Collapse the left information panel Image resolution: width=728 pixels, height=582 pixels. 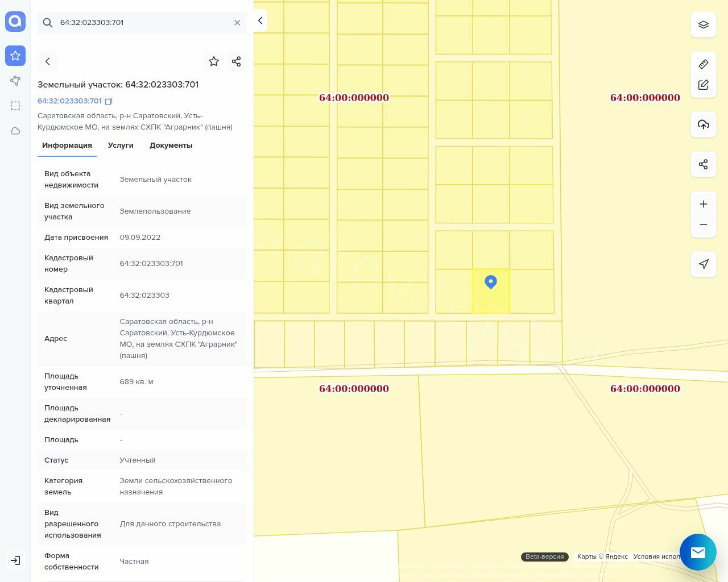(260, 20)
